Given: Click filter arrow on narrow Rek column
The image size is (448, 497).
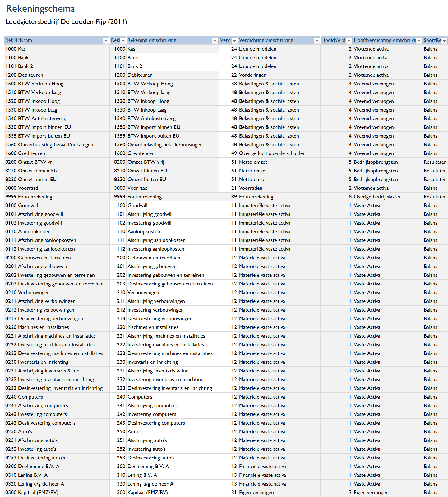Looking at the screenshot, I should (x=123, y=41).
